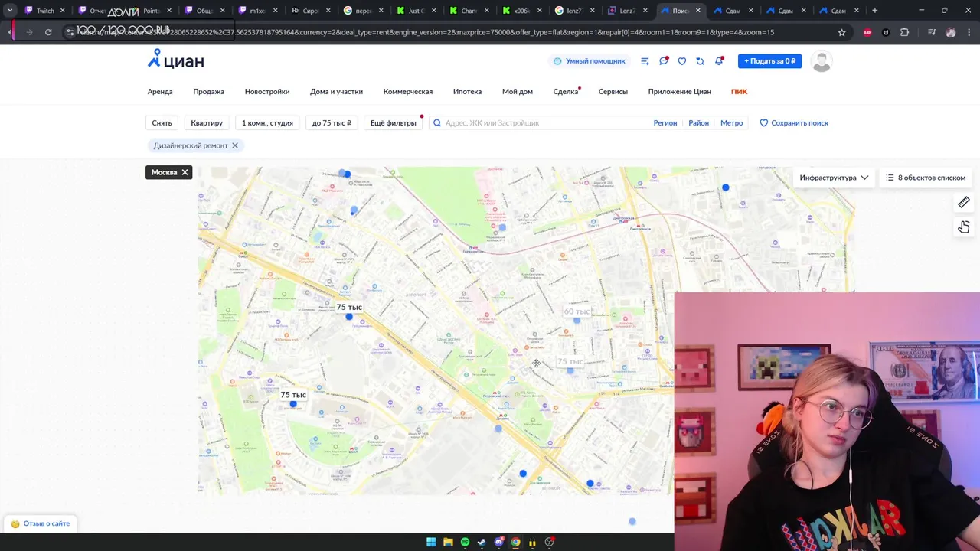Image resolution: width=980 pixels, height=551 pixels.
Task: Select the Район location option
Action: click(698, 122)
